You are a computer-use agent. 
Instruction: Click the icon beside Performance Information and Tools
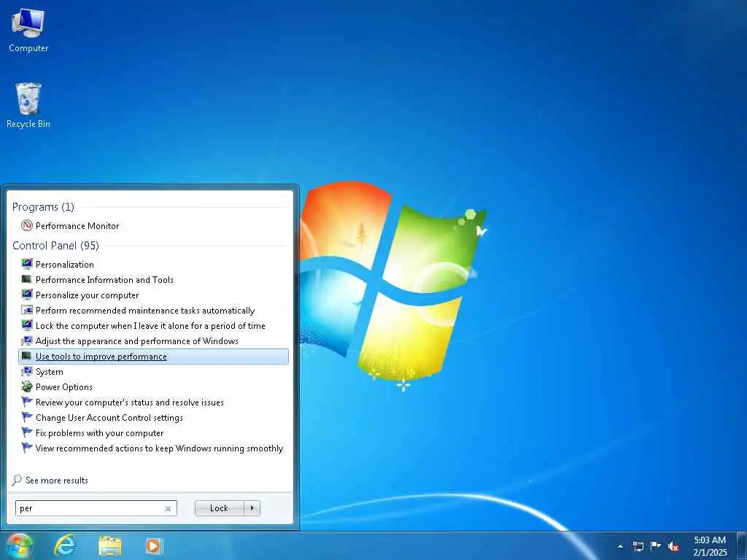27,279
